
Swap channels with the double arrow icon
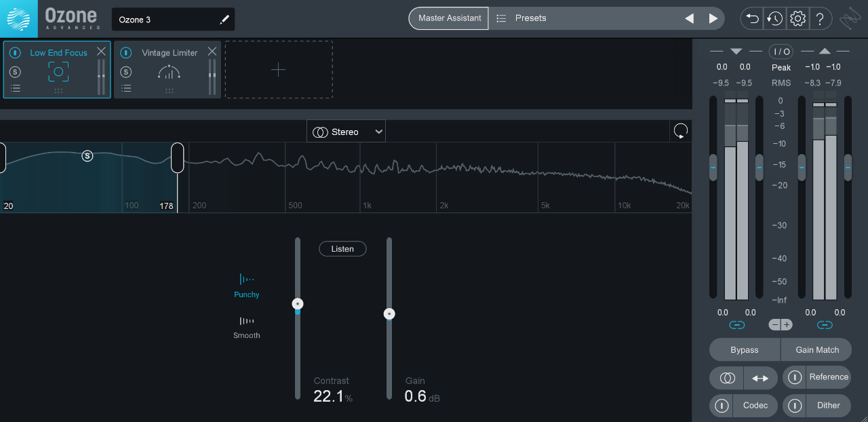[x=760, y=378]
